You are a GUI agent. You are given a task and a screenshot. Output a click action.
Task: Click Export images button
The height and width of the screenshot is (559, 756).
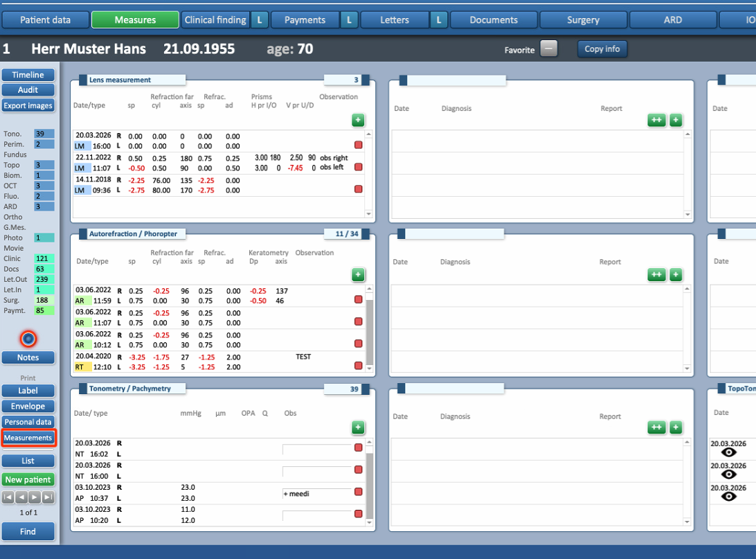pyautogui.click(x=28, y=105)
